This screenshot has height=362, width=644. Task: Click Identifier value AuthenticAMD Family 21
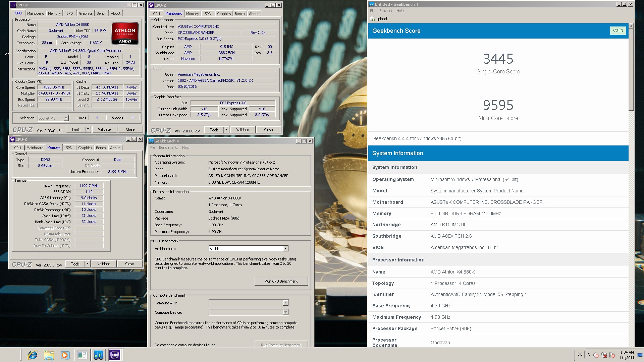point(479,294)
